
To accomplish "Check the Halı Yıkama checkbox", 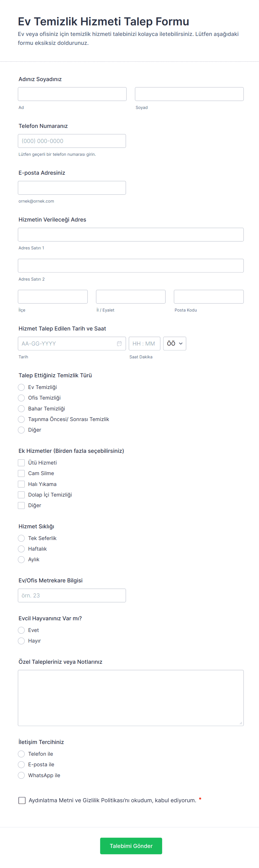I will (x=21, y=484).
